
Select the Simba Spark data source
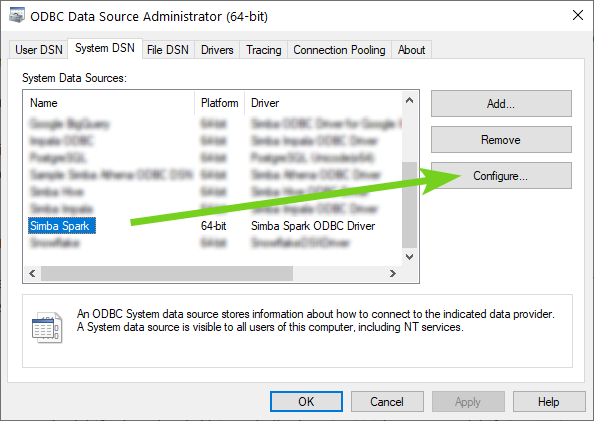(62, 226)
